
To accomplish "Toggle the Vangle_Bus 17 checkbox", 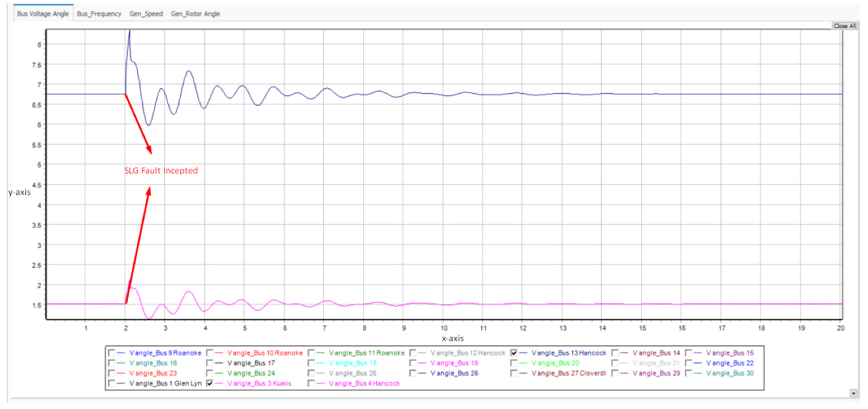I will point(210,363).
